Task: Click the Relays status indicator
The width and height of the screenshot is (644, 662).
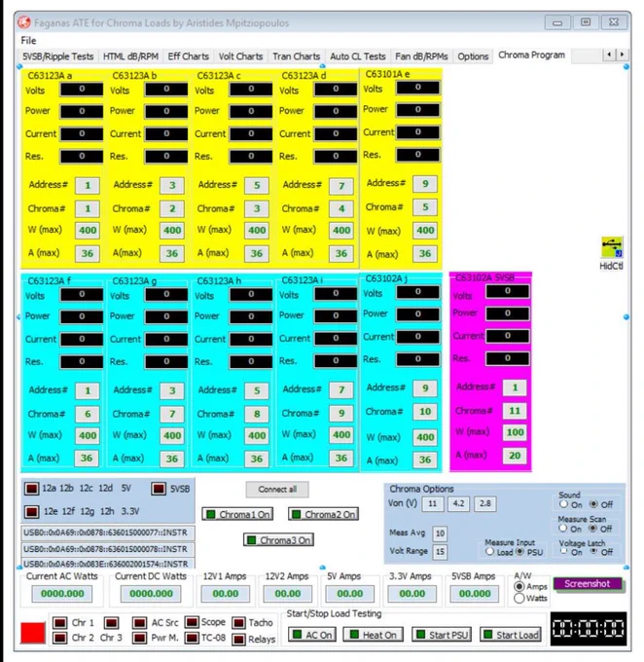Action: tap(239, 640)
